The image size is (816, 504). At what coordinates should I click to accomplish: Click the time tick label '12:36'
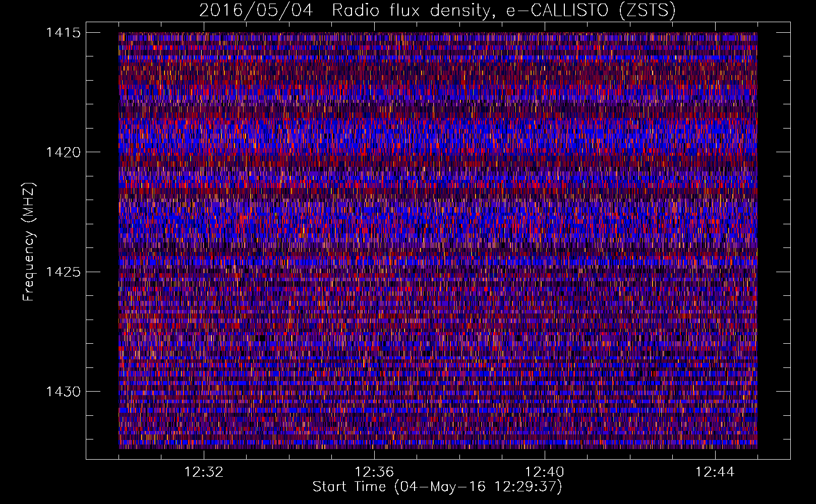374,472
